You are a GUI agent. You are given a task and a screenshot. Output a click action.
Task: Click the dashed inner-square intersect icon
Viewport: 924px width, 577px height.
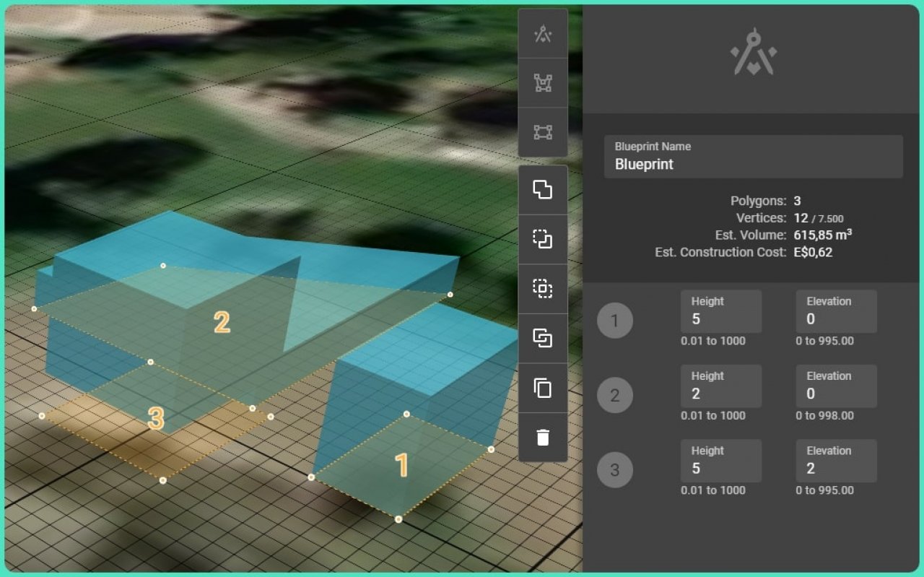[x=543, y=289]
